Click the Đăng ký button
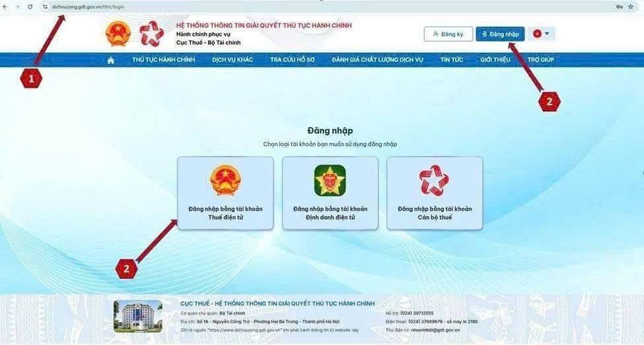 [448, 34]
